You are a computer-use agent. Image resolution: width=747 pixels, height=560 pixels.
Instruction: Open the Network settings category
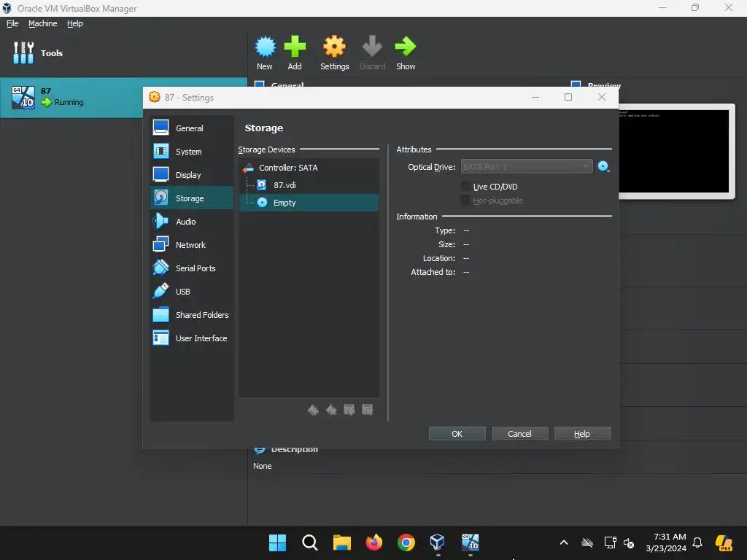click(x=192, y=245)
